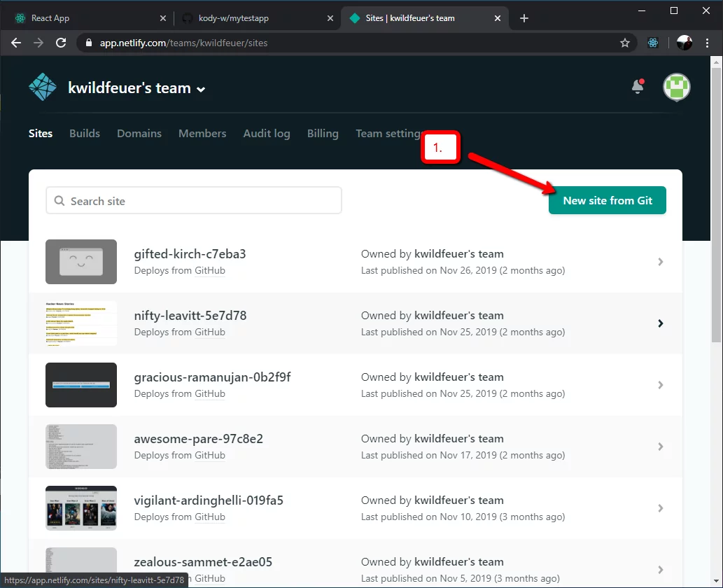Close the React App tab
The width and height of the screenshot is (723, 588).
pyautogui.click(x=163, y=18)
